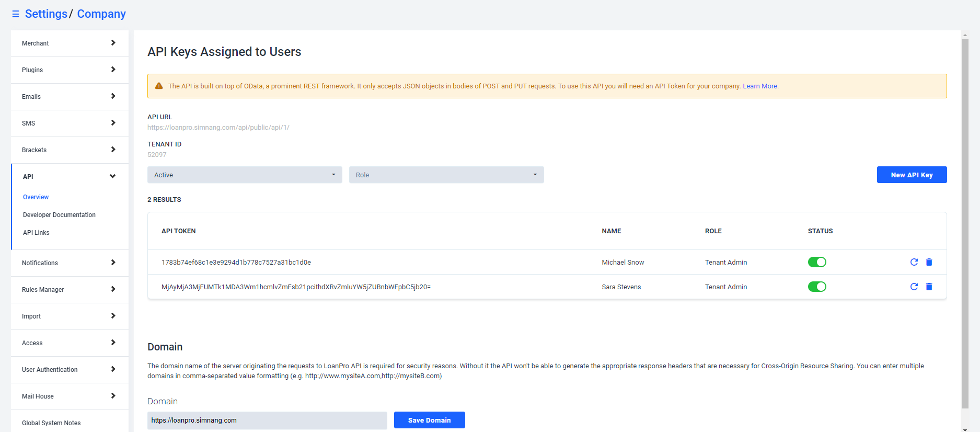Expand the Access section
Viewport: 980px width, 432px height.
70,343
